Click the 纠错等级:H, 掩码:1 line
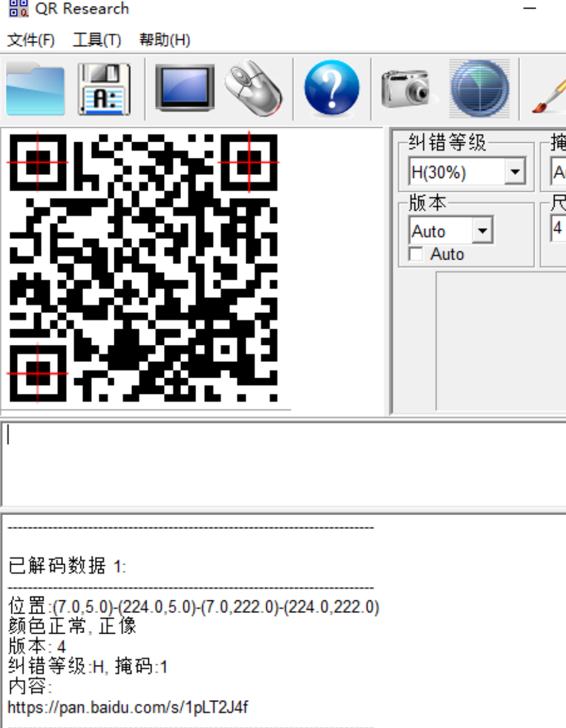566x728 pixels. click(88, 667)
